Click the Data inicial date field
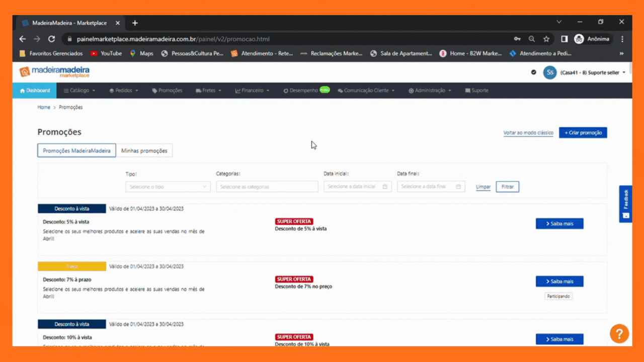Viewport: 644px width, 362px height. [x=358, y=187]
